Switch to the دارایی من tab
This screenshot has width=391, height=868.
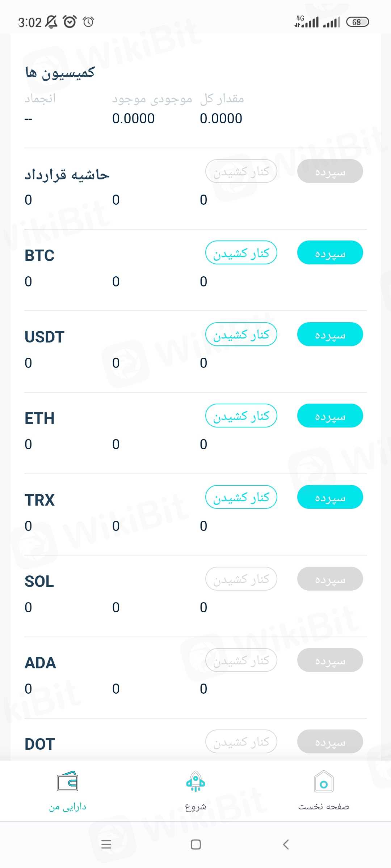point(68,807)
